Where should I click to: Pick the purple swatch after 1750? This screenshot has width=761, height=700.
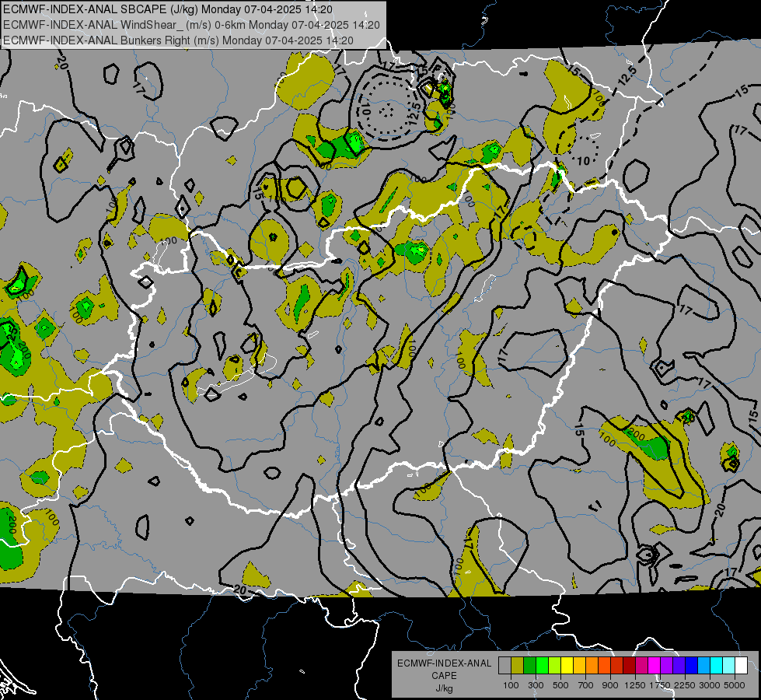pyautogui.click(x=666, y=666)
